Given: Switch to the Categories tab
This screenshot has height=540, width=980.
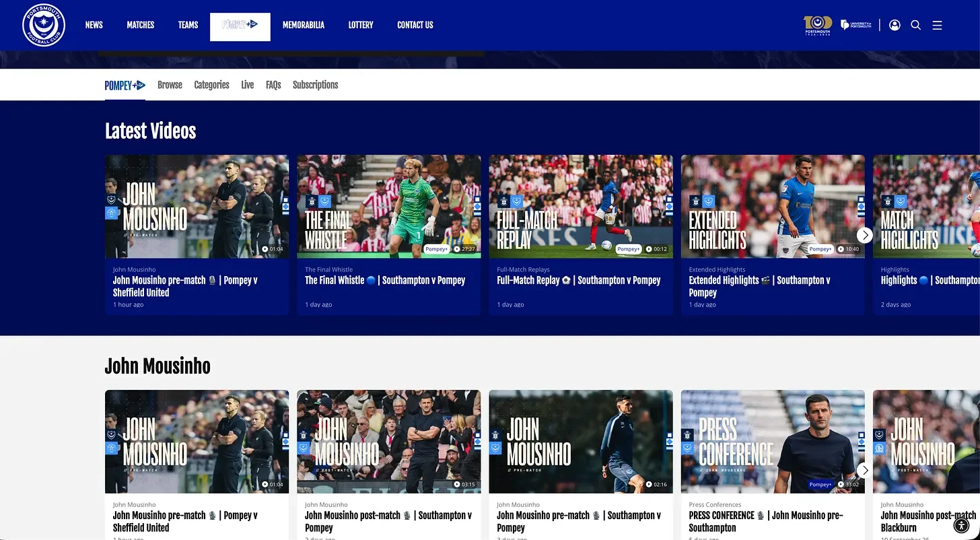Looking at the screenshot, I should [211, 85].
